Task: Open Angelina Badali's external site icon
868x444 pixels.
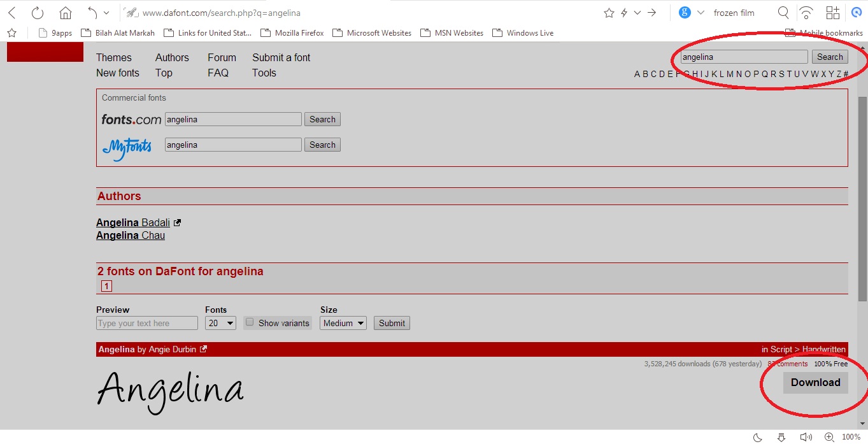Action: 178,222
